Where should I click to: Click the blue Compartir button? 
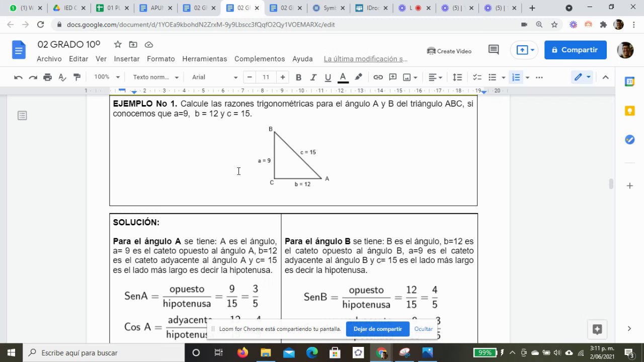pos(576,50)
